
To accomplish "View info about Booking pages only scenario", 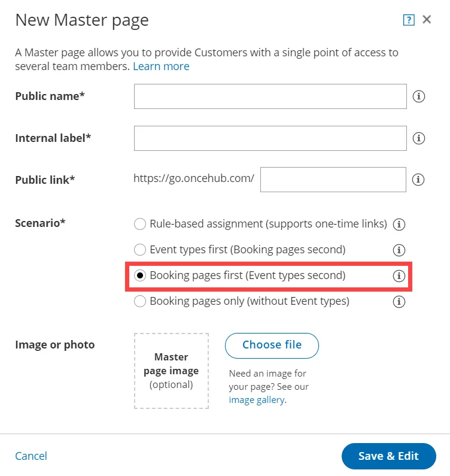I will coord(399,302).
